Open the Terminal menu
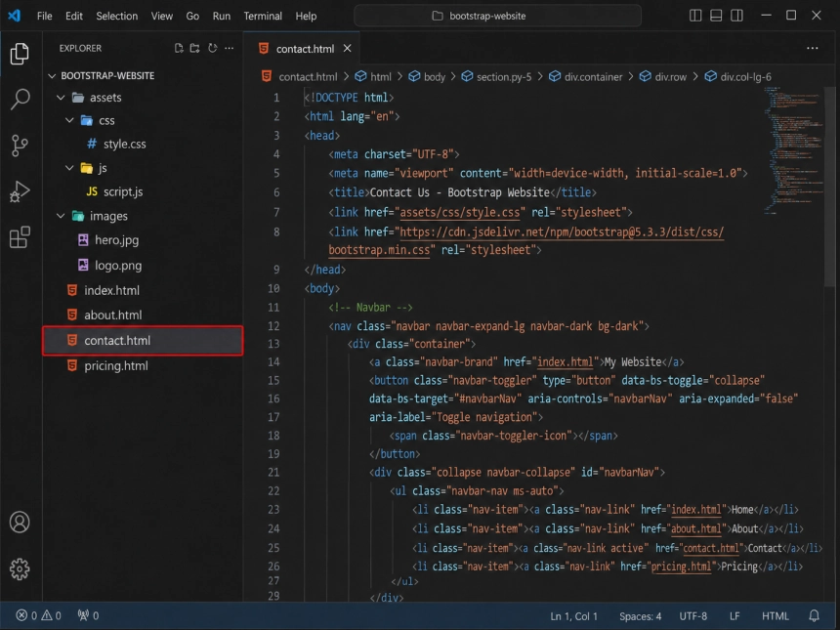Image resolution: width=840 pixels, height=630 pixels. point(263,16)
